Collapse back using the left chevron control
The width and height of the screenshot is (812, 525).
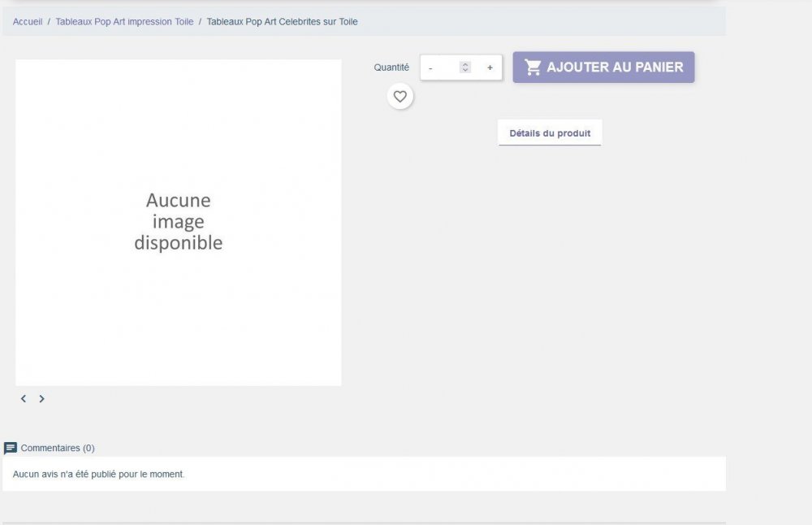click(24, 398)
